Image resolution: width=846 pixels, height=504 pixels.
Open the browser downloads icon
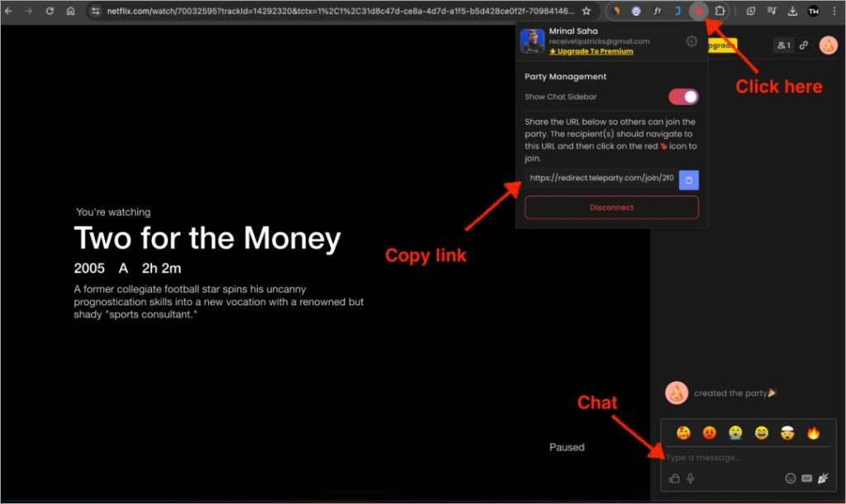pyautogui.click(x=792, y=11)
